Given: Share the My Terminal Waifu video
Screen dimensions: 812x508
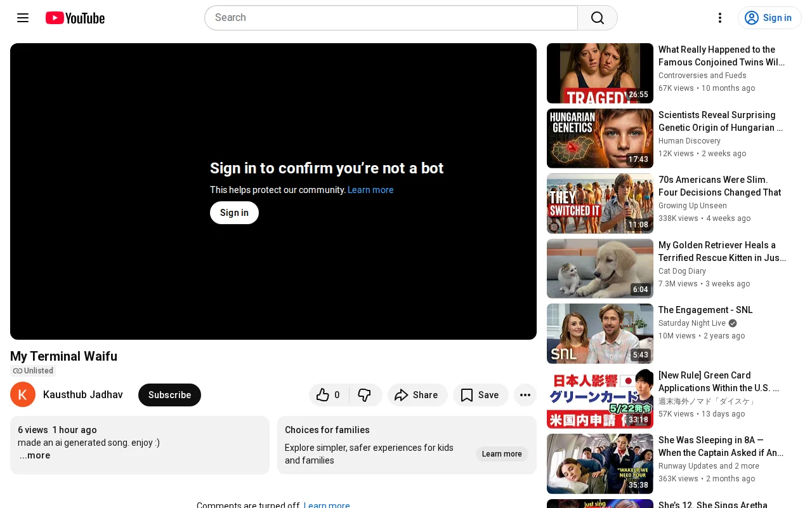Looking at the screenshot, I should 417,395.
